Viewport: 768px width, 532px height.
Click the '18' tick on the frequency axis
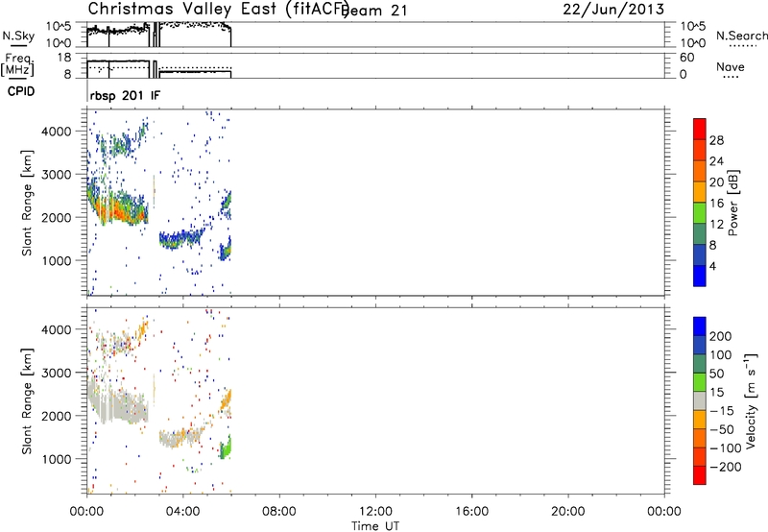64,58
